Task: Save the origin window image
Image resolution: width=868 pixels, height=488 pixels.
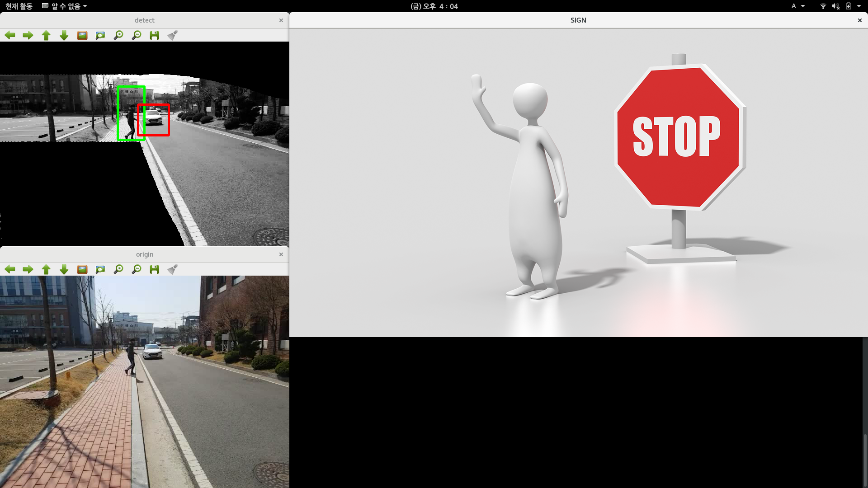Action: coord(155,269)
